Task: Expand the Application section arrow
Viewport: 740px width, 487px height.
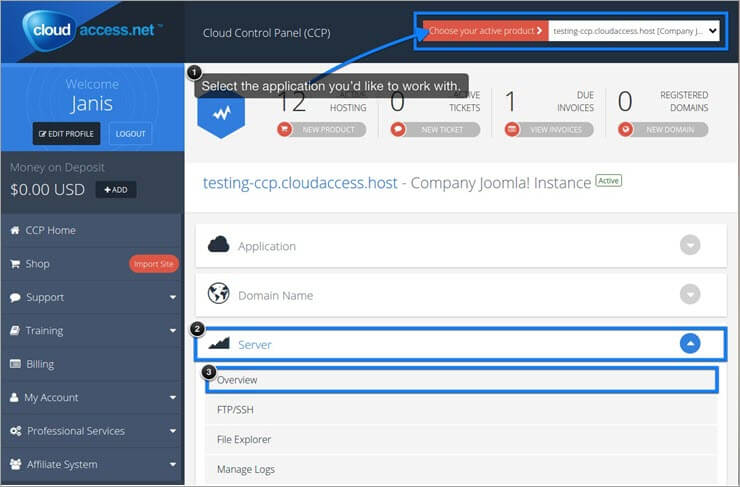Action: pyautogui.click(x=690, y=246)
